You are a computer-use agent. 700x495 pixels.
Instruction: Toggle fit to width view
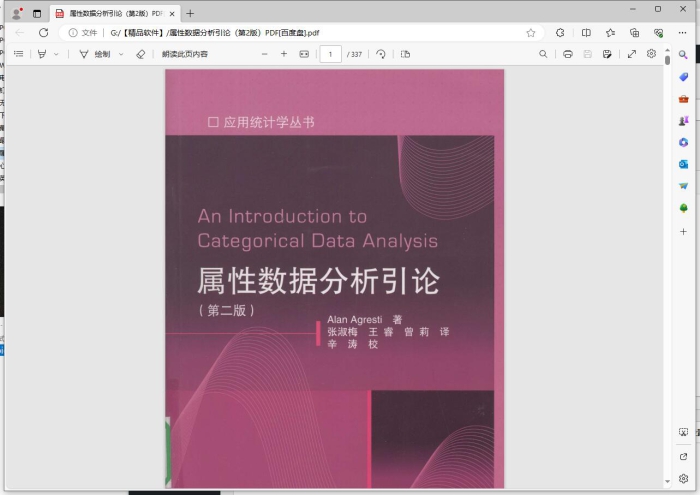pyautogui.click(x=304, y=54)
